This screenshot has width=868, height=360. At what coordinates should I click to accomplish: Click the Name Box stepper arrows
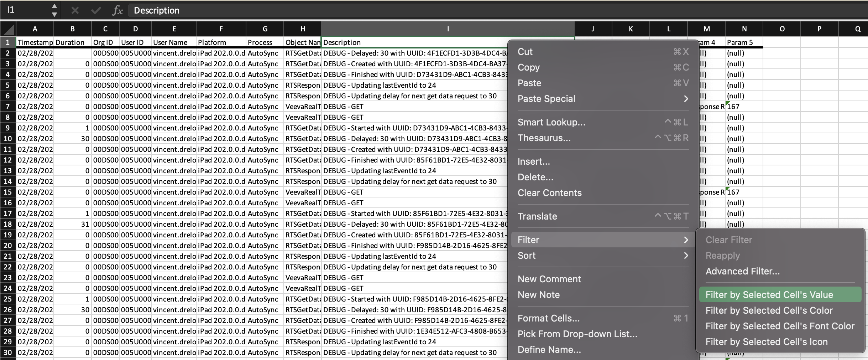[x=54, y=10]
